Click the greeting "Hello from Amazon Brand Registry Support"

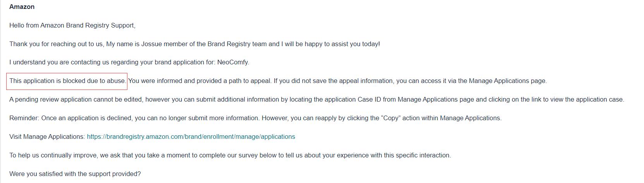(x=72, y=26)
